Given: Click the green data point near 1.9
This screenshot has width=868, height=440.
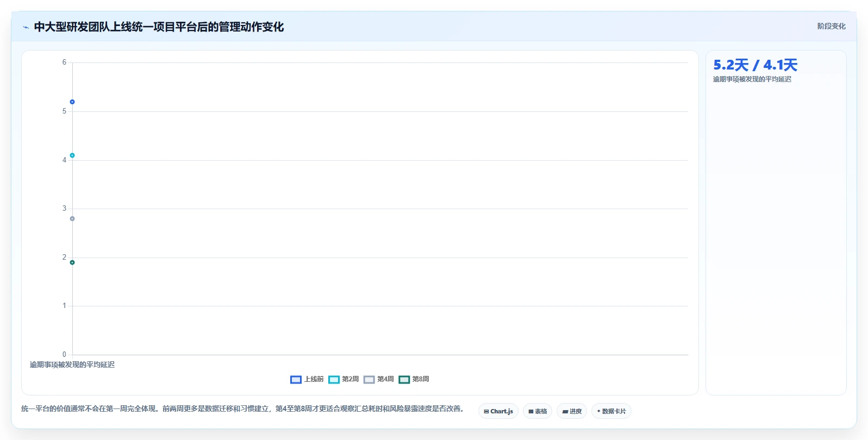Looking at the screenshot, I should tap(72, 262).
